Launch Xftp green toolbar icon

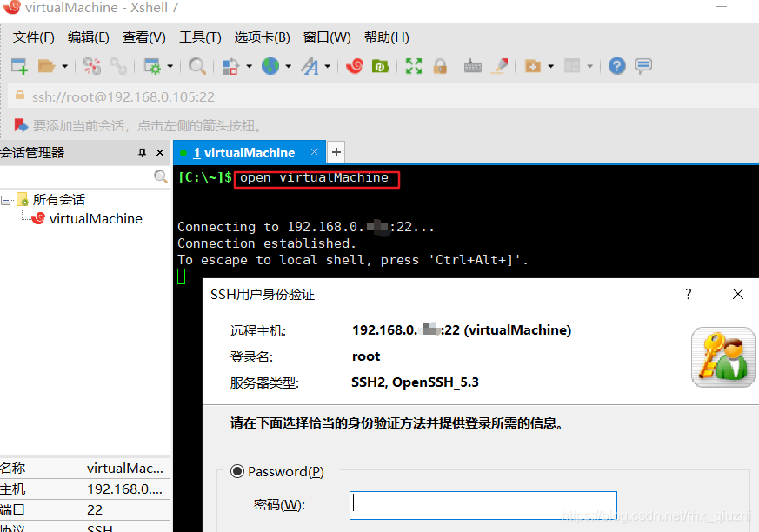point(381,66)
